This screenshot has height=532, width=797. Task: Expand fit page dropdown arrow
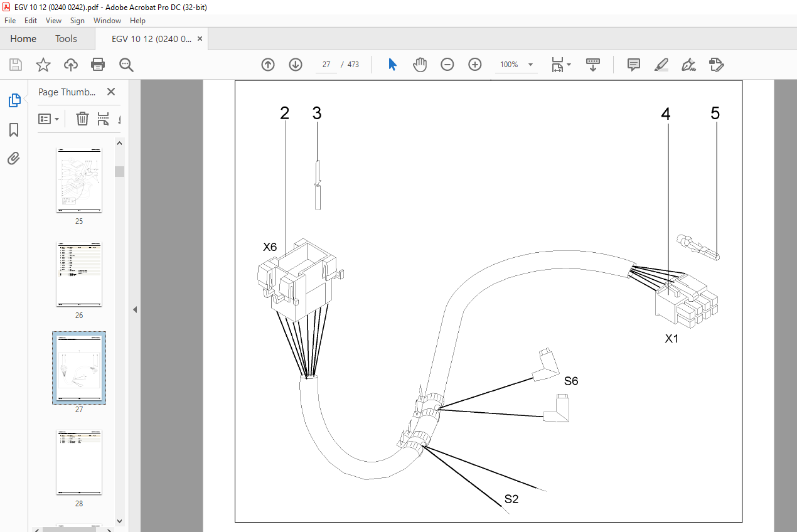pyautogui.click(x=569, y=65)
